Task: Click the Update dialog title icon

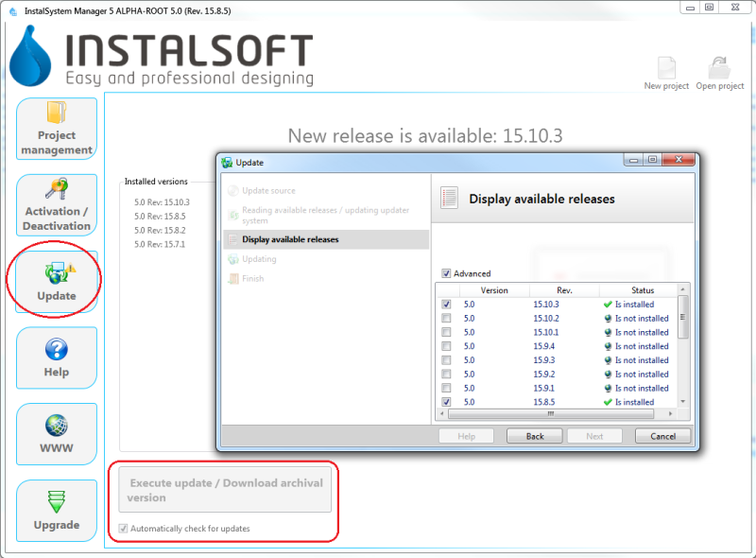Action: (x=227, y=163)
